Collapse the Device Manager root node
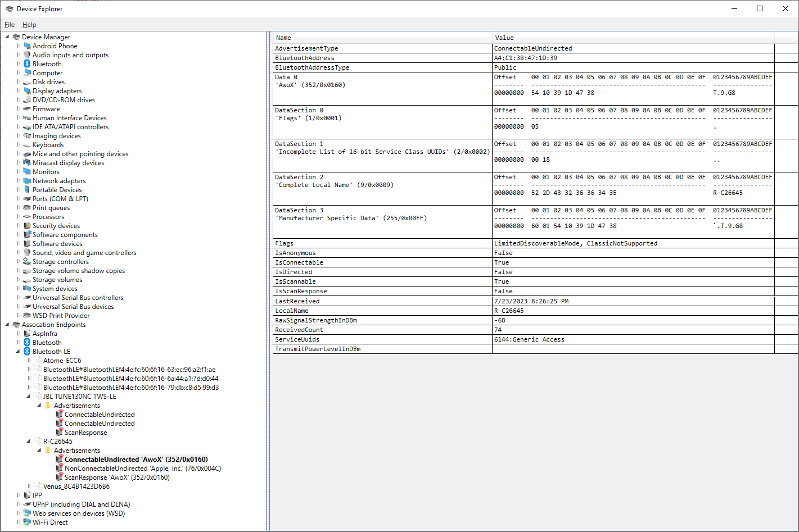The width and height of the screenshot is (799, 532). [x=7, y=37]
